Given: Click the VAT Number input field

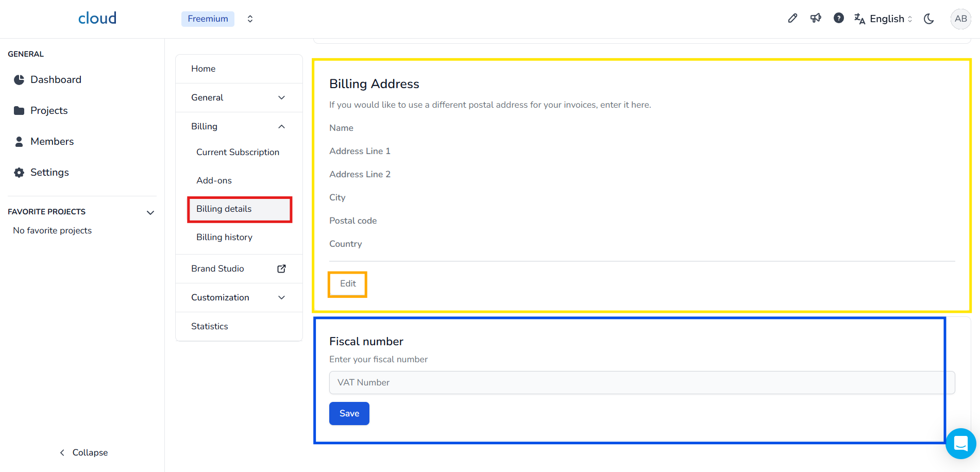Looking at the screenshot, I should [x=641, y=382].
